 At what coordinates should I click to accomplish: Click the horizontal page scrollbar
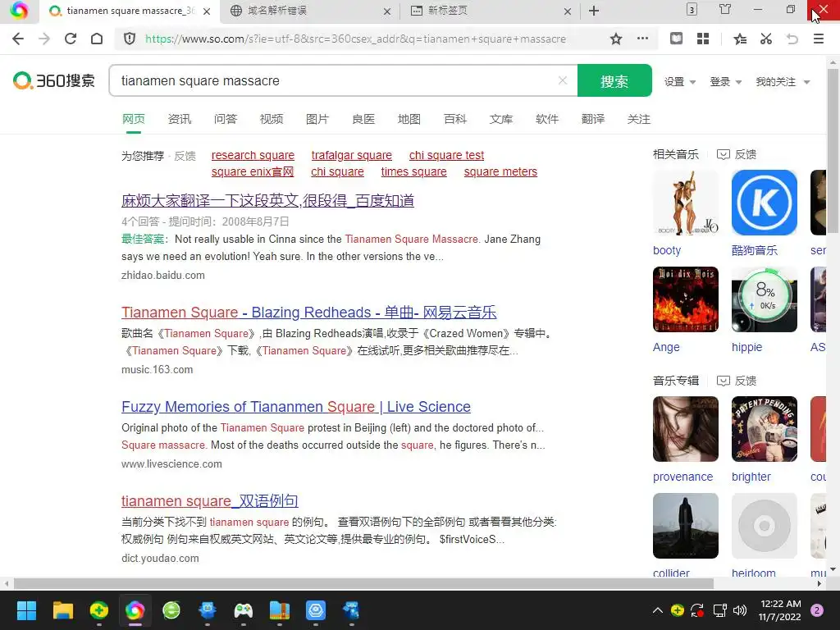point(363,583)
